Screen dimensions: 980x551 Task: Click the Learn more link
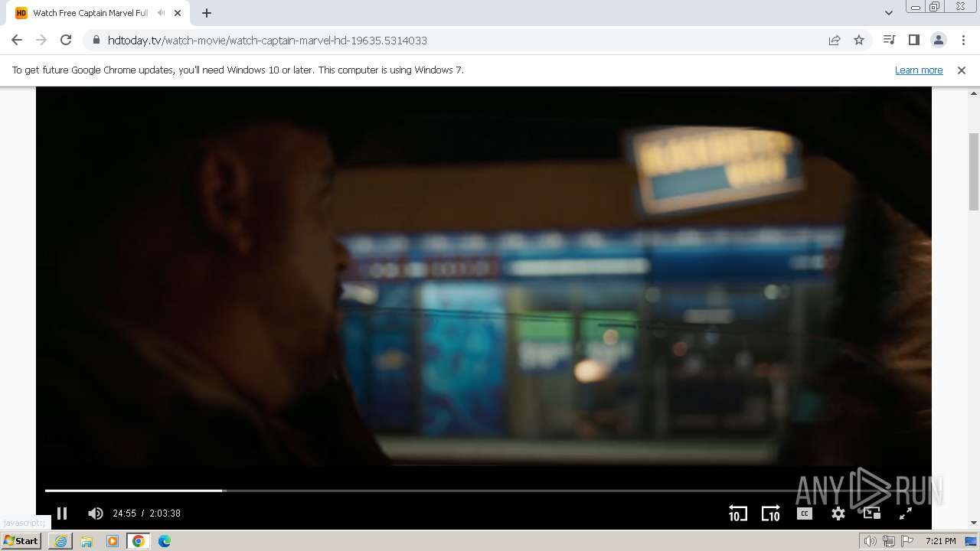coord(919,70)
